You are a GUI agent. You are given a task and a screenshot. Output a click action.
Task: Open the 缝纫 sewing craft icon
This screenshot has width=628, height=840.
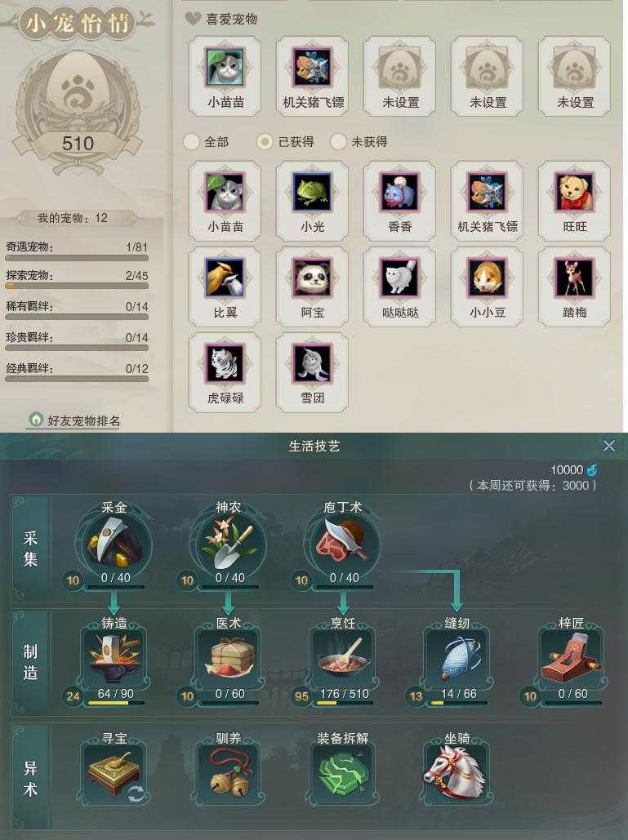click(x=457, y=658)
